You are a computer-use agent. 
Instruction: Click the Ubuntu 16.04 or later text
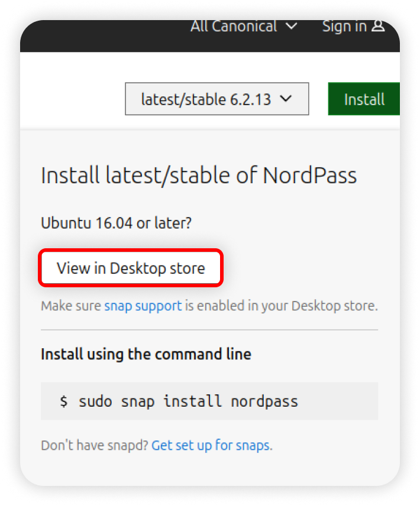pyautogui.click(x=116, y=223)
